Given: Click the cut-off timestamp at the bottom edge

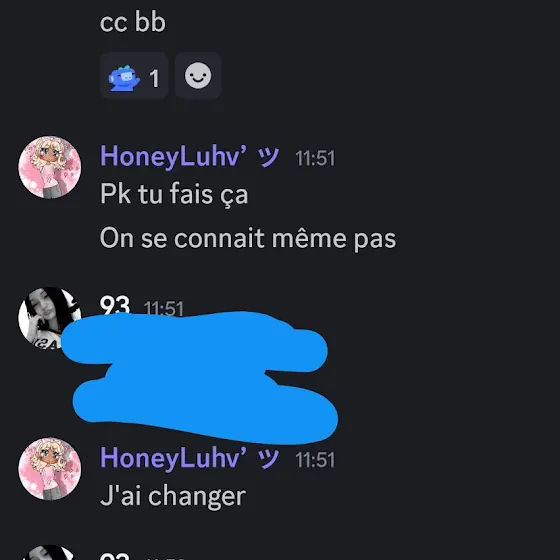Looking at the screenshot, I should point(164,558).
